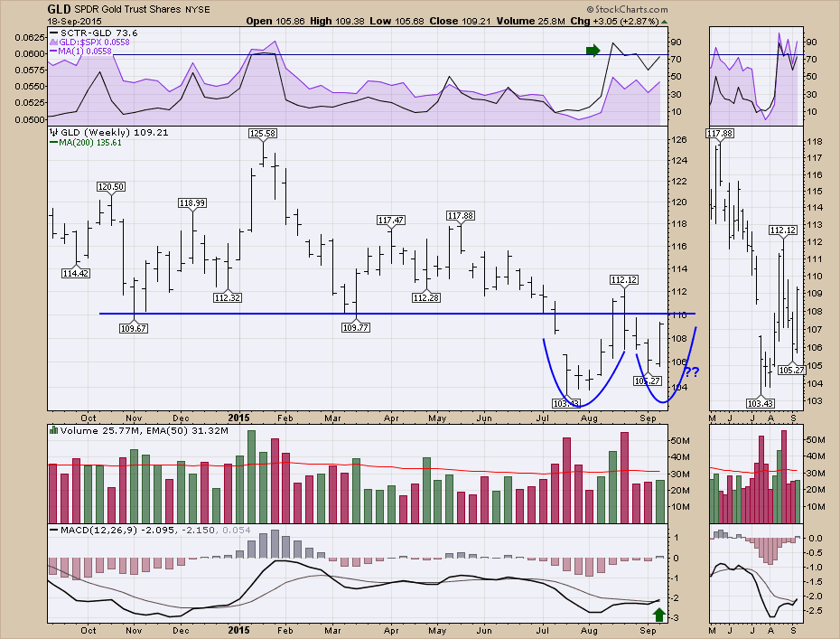Click the 105.27 label in main chart
840x639 pixels.
click(x=648, y=381)
